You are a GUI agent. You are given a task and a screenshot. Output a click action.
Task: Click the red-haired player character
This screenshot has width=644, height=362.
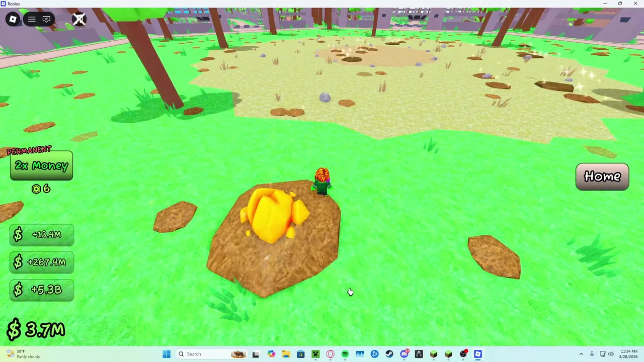click(x=322, y=182)
